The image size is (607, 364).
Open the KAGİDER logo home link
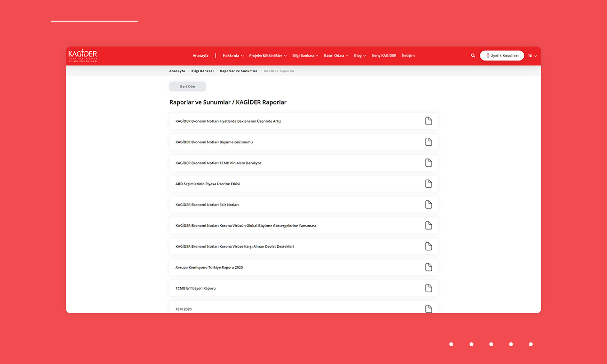tap(83, 55)
